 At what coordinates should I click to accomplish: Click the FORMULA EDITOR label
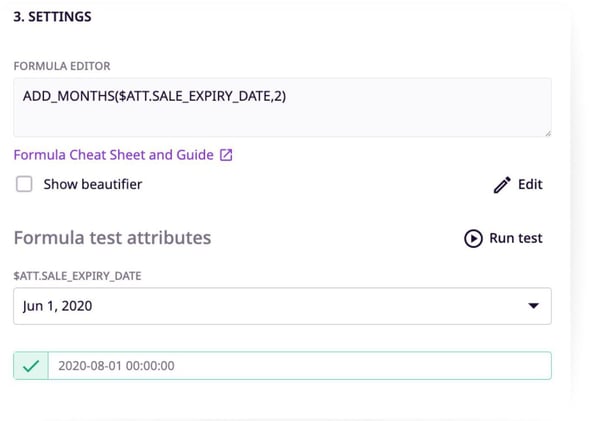(62, 66)
